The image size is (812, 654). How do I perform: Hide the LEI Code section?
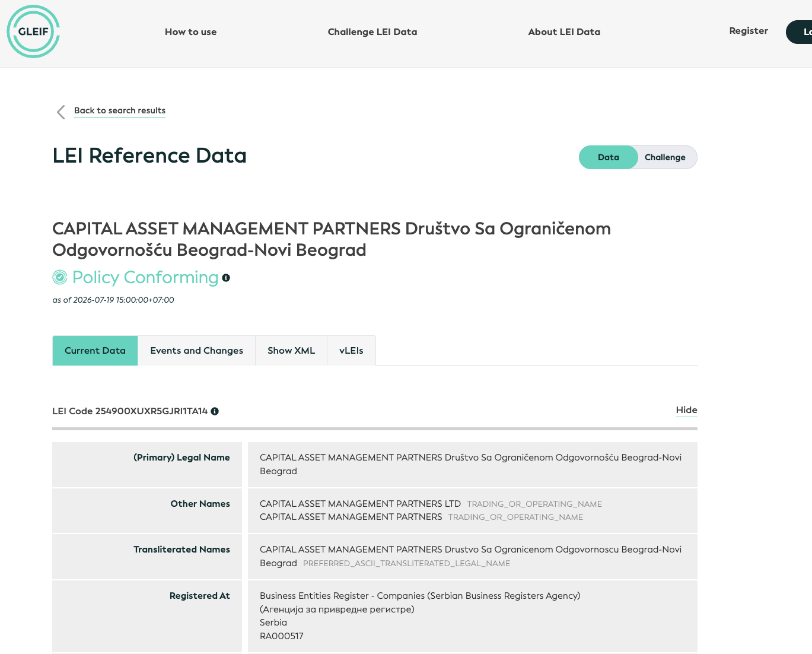(686, 410)
